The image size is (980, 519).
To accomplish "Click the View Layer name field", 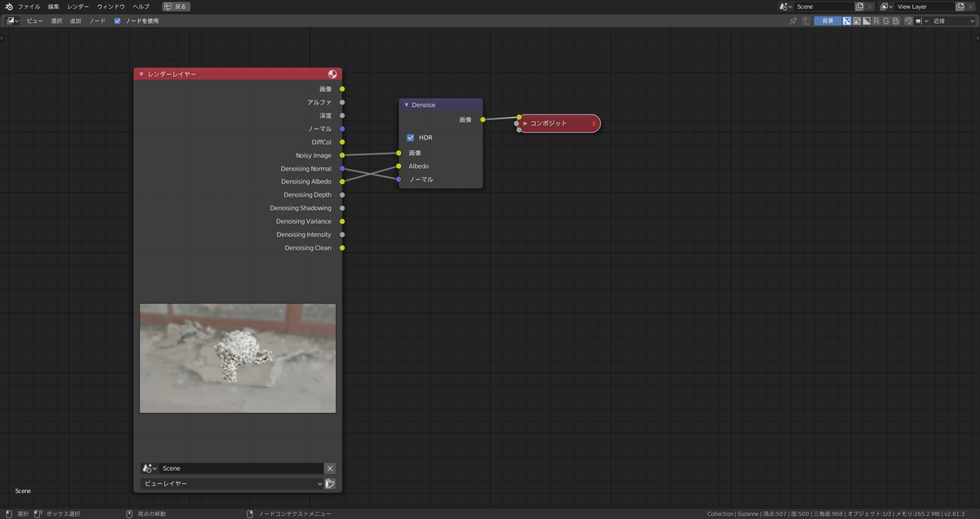I will (924, 6).
